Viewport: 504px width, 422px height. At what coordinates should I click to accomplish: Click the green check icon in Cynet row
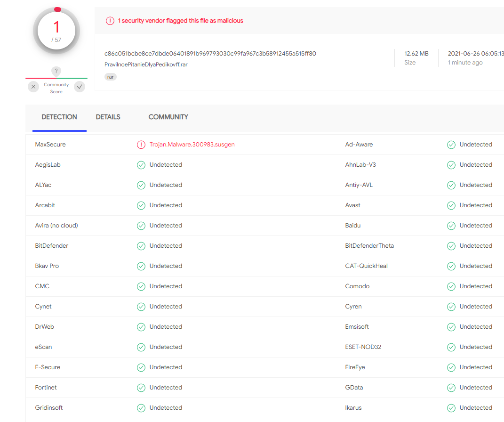click(141, 307)
